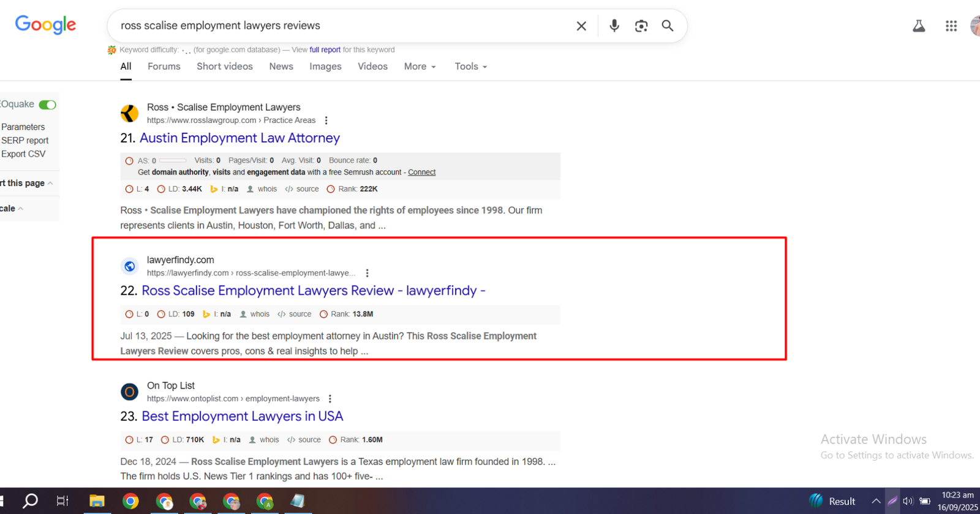Screen dimensions: 980x514
Task: Open 'Best Employment Lawyers in USA' result
Action: pyautogui.click(x=242, y=416)
